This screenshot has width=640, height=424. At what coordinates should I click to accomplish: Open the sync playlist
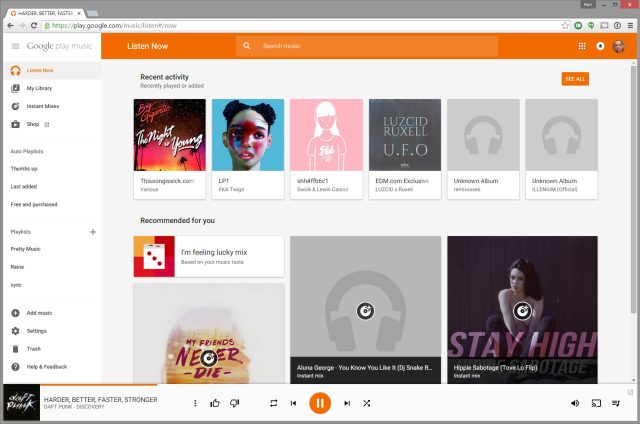coord(16,285)
